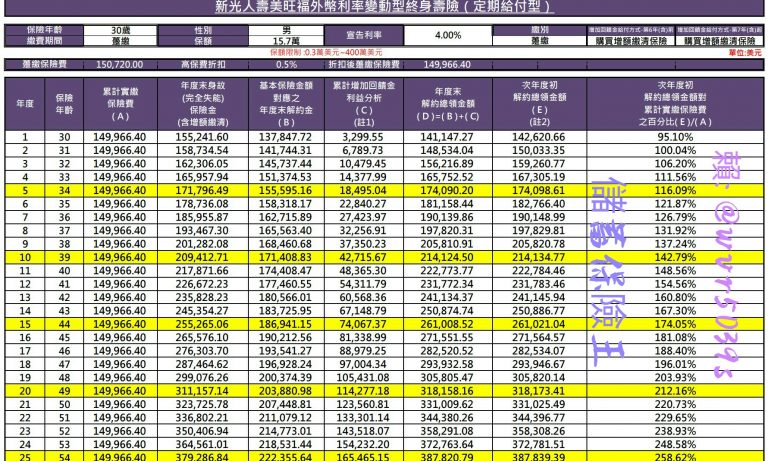Click the cell 162,306.05
Image resolution: width=768 pixels, height=461 pixels.
pyautogui.click(x=202, y=164)
